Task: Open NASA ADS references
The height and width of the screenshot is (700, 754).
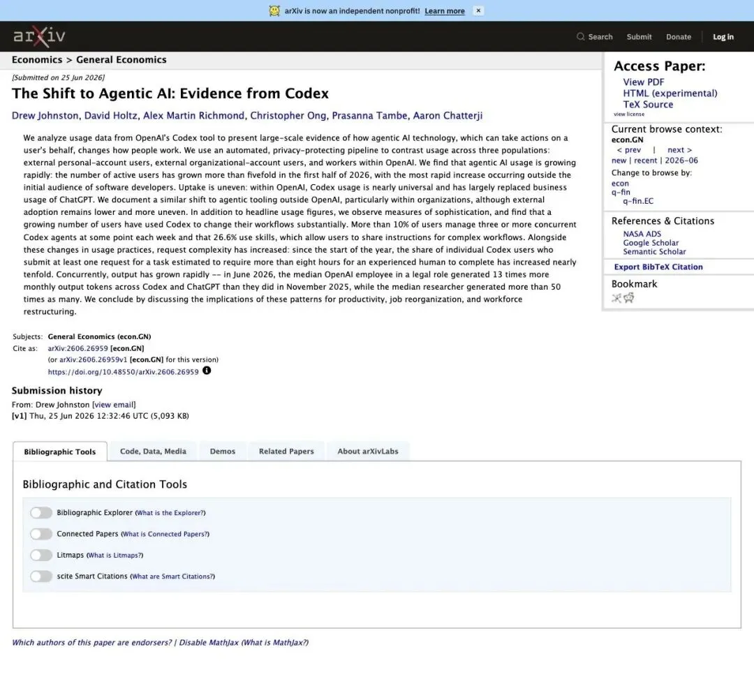Action: coord(642,234)
